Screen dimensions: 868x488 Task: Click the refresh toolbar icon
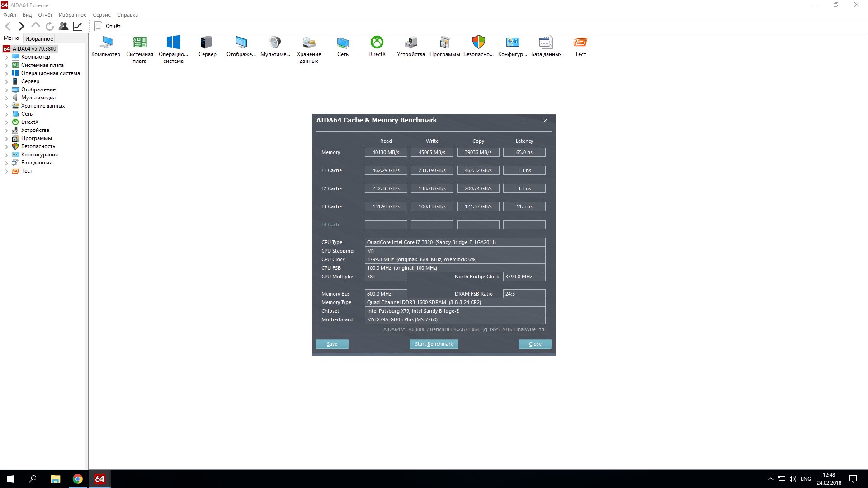[50, 26]
